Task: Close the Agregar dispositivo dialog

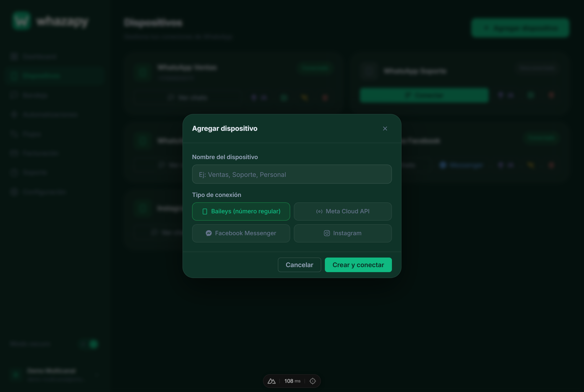Action: [x=385, y=129]
